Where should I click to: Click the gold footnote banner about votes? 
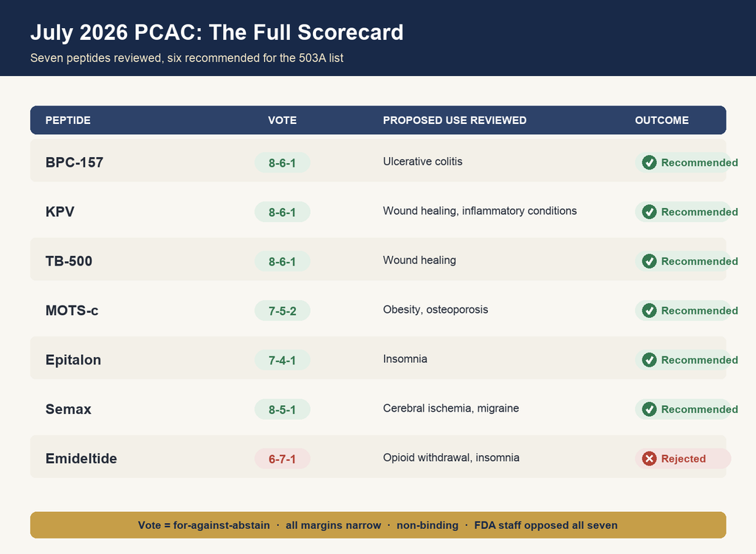tap(378, 525)
